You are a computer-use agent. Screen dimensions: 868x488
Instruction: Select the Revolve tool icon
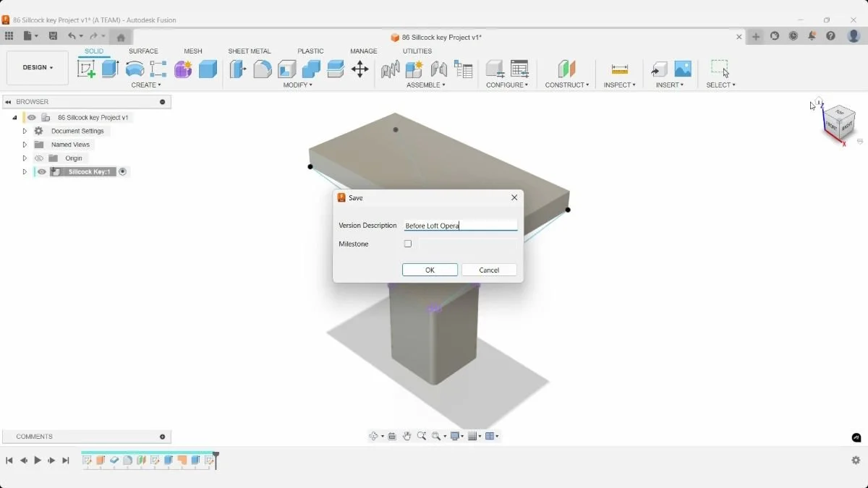[135, 69]
